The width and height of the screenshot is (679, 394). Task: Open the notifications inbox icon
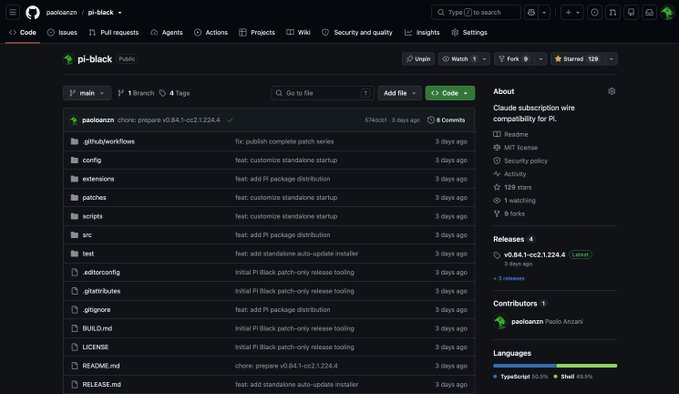pyautogui.click(x=649, y=13)
